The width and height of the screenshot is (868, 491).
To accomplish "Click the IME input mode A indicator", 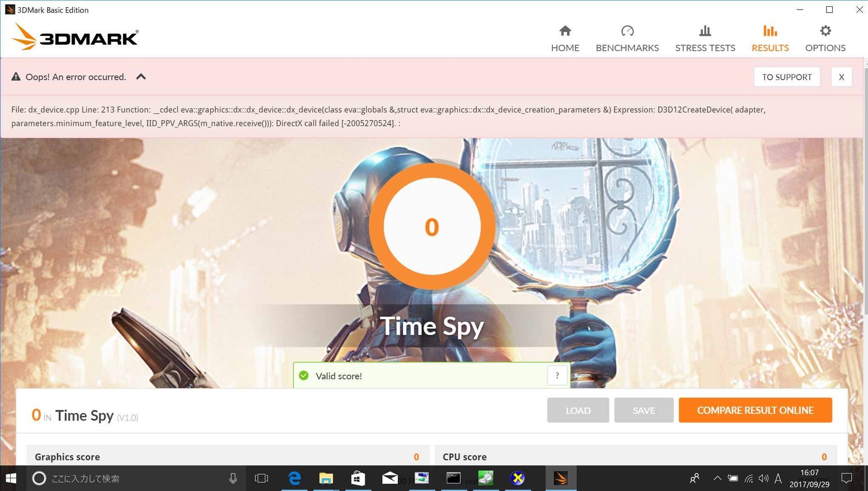I will (x=778, y=478).
